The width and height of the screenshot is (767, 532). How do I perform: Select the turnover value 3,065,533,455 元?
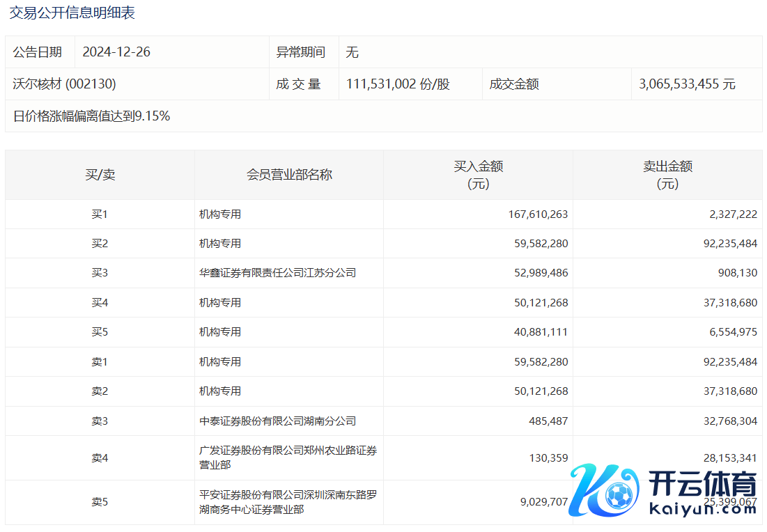click(687, 84)
